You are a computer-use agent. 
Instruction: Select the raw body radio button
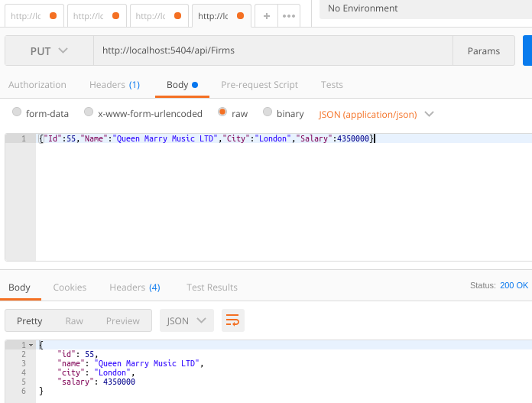point(222,112)
